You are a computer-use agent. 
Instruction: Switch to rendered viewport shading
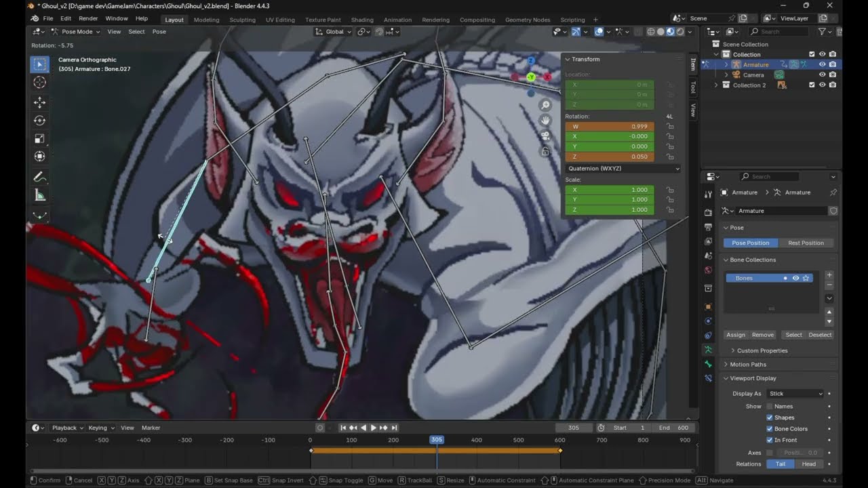pyautogui.click(x=680, y=31)
